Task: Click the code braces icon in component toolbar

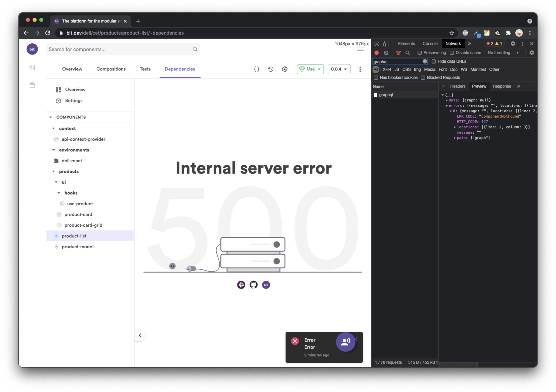Action: (256, 69)
